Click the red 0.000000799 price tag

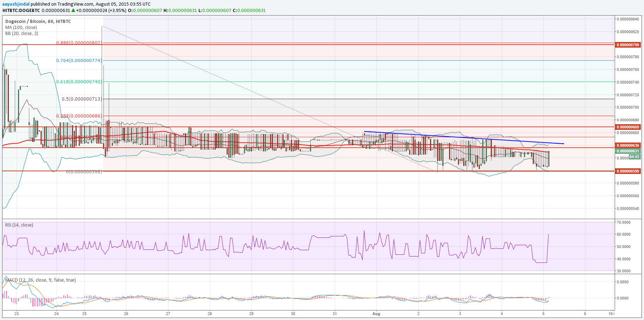pos(627,45)
